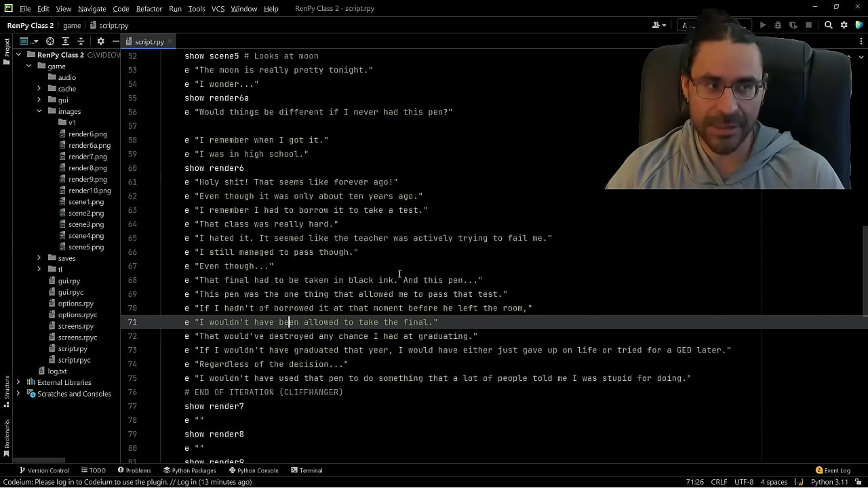The width and height of the screenshot is (868, 488).
Task: Click the editor vertical scrollbar thumb
Action: [864, 271]
